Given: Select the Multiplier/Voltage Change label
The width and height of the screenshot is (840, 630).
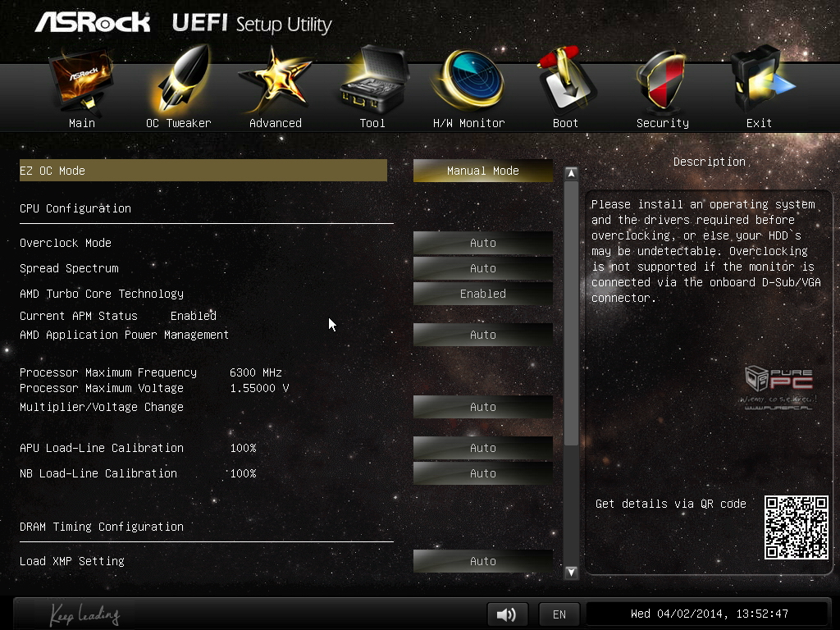Looking at the screenshot, I should pyautogui.click(x=102, y=407).
